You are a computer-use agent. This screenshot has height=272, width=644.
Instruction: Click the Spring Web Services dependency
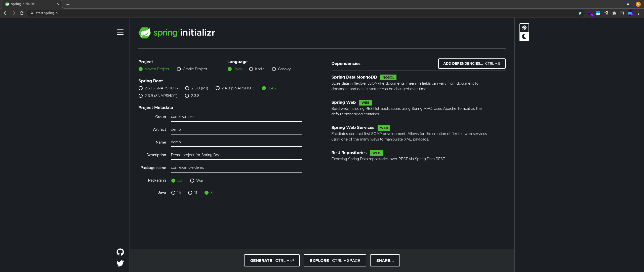[418, 133]
